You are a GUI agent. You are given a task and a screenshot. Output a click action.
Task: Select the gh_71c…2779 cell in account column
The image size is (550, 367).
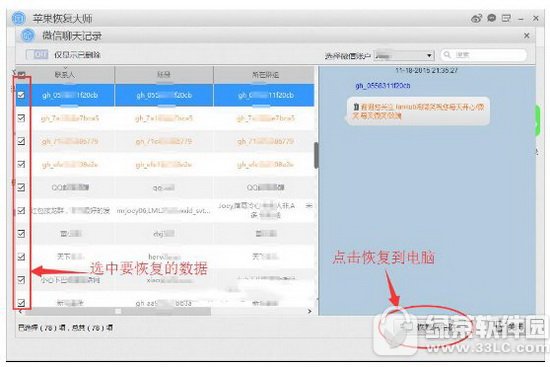(164, 141)
